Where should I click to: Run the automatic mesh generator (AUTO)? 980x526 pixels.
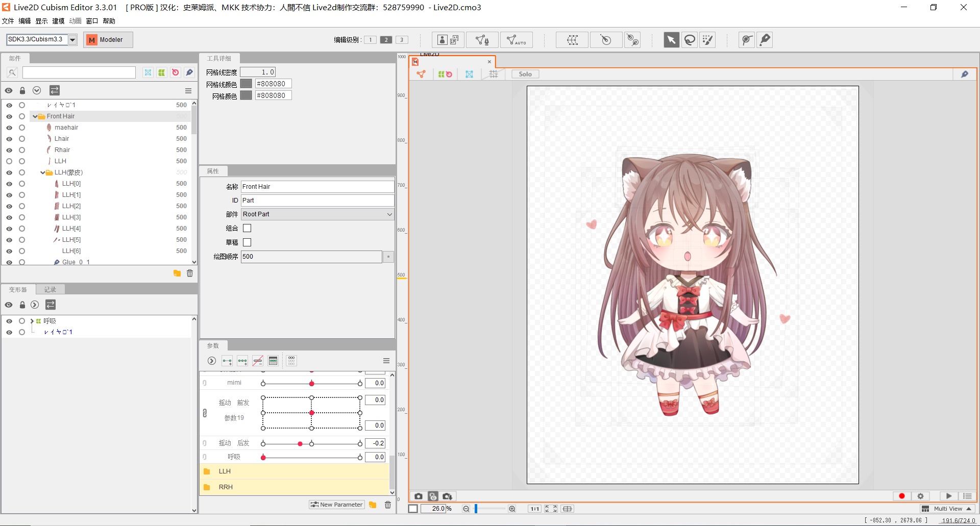[x=517, y=40]
